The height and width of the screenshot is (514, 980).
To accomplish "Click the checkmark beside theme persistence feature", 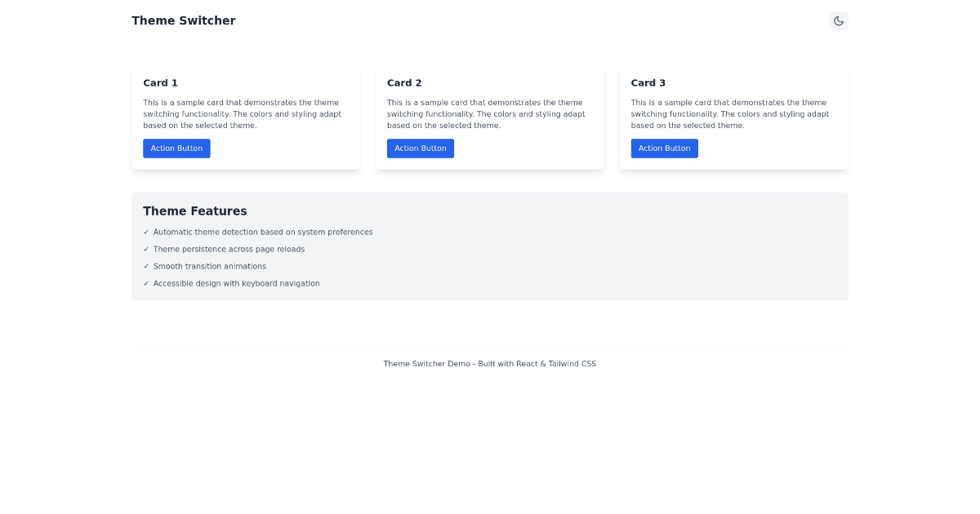I will 146,249.
